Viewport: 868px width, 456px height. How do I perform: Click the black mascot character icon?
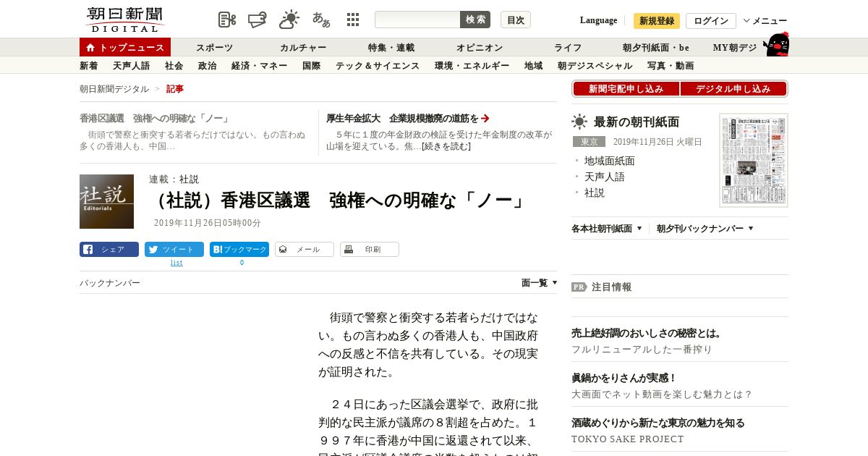pyautogui.click(x=776, y=44)
